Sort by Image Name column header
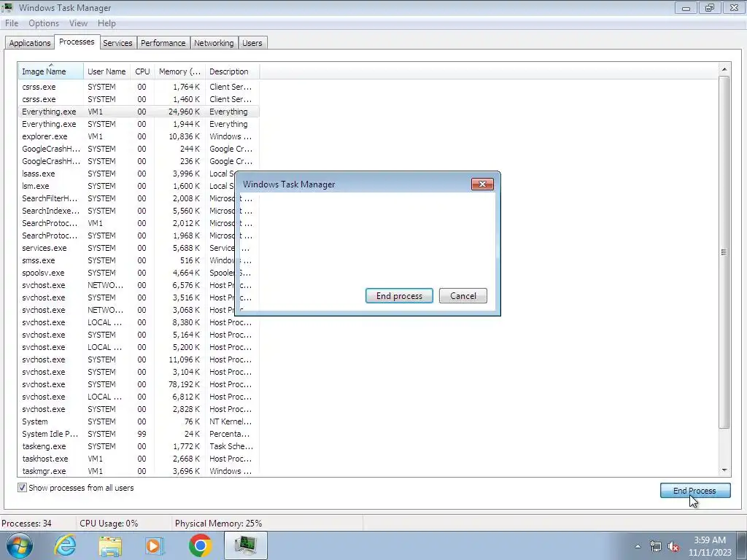The height and width of the screenshot is (560, 747). [x=51, y=71]
